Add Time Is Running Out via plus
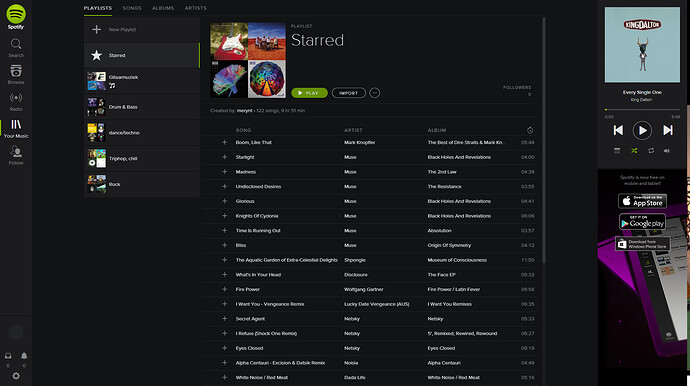The height and width of the screenshot is (386, 690). (x=224, y=230)
